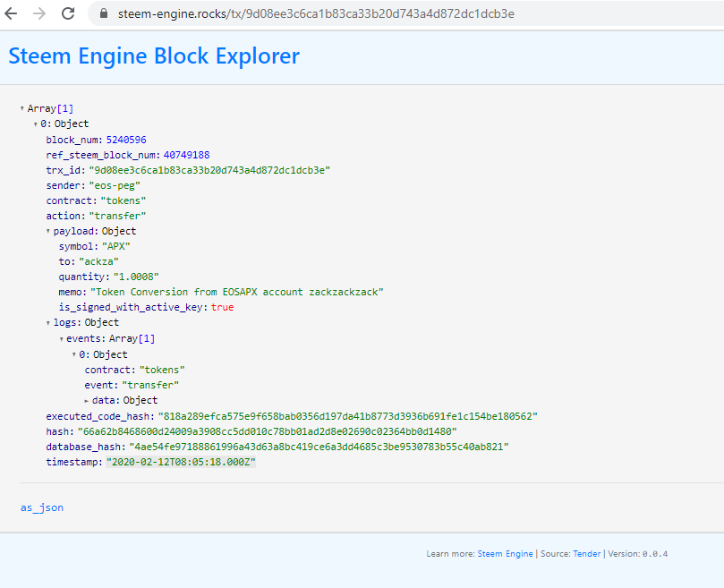Click the is_signed_with_active_key true value
Screen dimensions: 724x588
(x=223, y=307)
